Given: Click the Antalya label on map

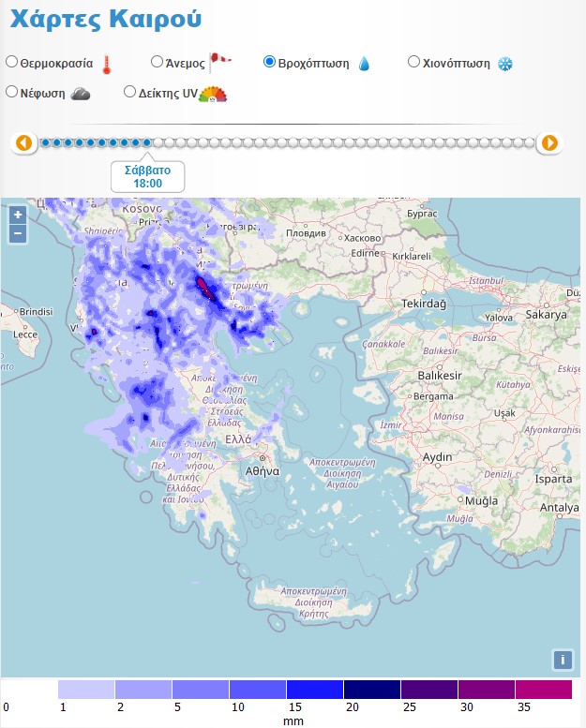Looking at the screenshot, I should (560, 508).
